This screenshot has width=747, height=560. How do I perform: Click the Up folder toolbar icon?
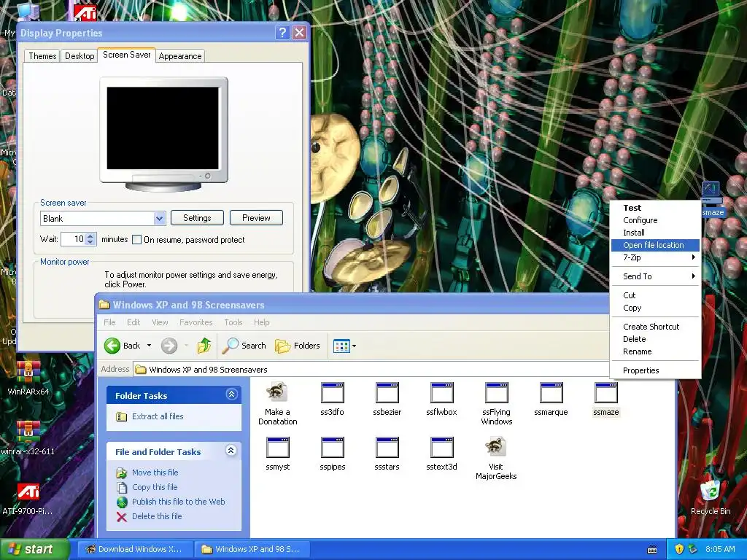tap(204, 345)
